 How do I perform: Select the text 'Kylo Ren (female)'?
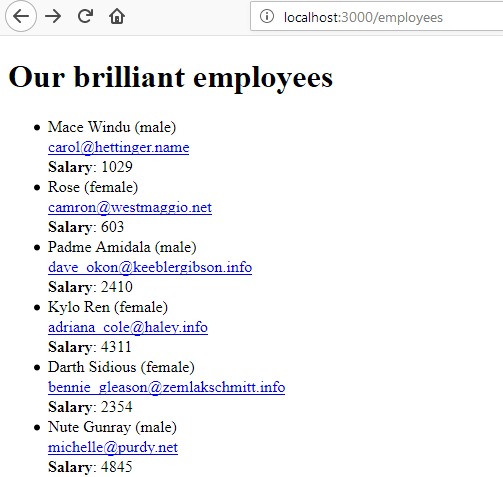click(108, 307)
